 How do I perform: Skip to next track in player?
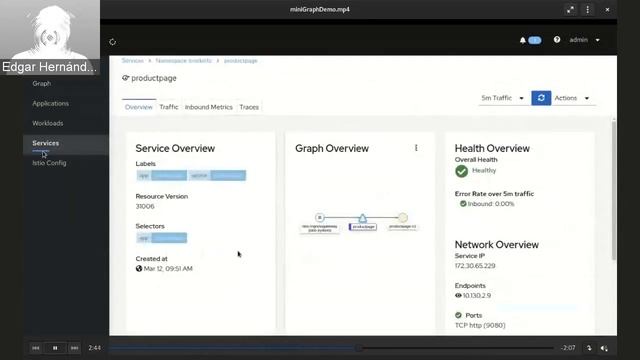click(74, 348)
